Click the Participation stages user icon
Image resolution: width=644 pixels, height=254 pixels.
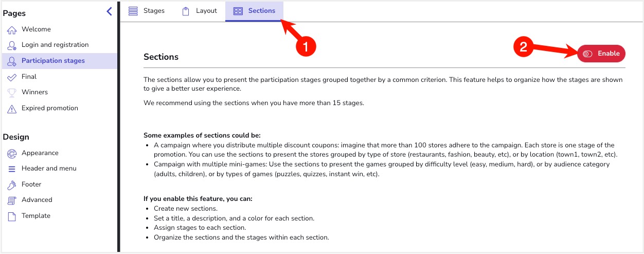click(12, 61)
